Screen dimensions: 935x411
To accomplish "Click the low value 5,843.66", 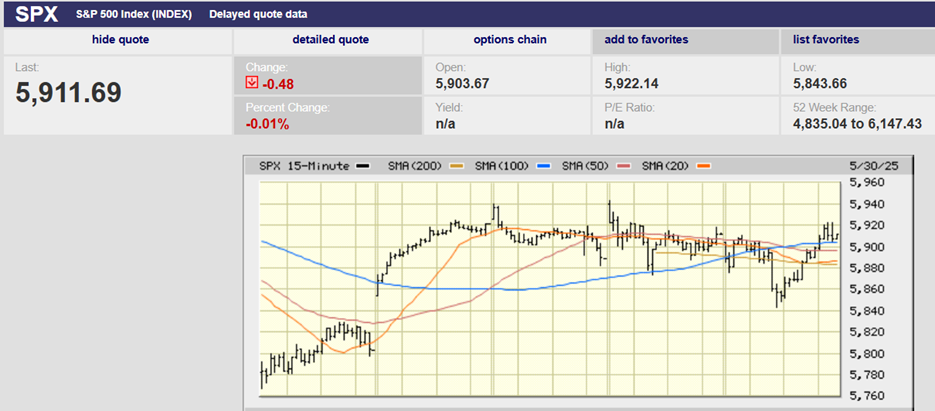I will pyautogui.click(x=820, y=84).
